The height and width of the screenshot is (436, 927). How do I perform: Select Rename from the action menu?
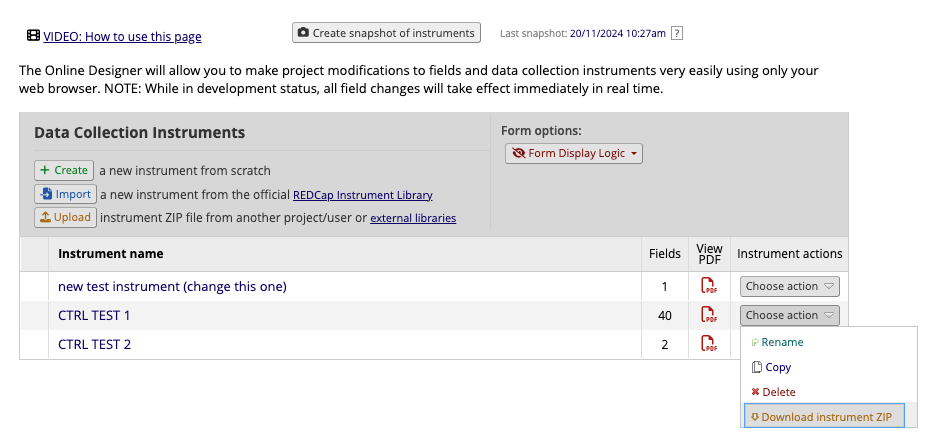[x=781, y=342]
